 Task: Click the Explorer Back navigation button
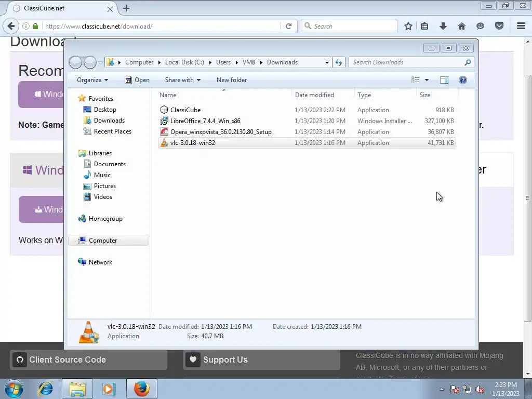(x=75, y=62)
